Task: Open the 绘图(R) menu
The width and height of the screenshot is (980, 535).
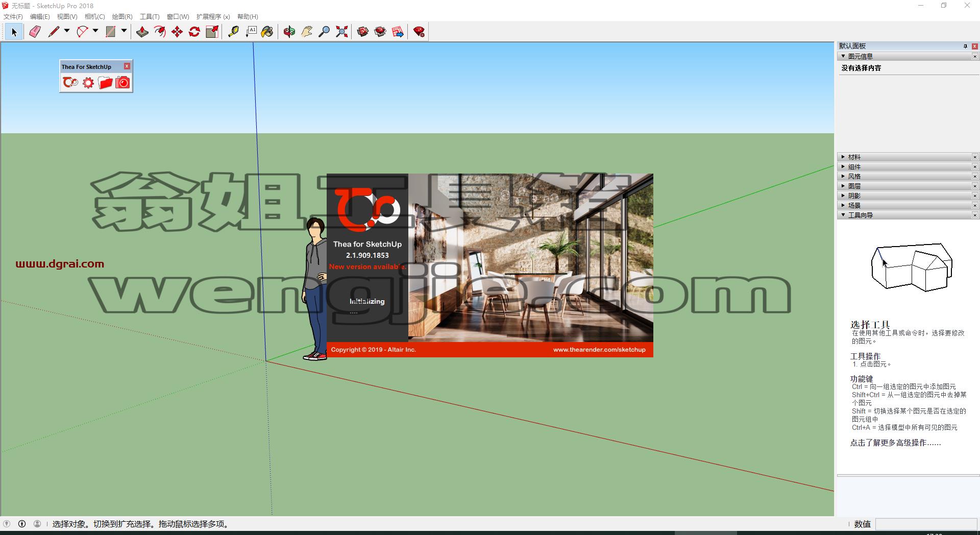Action: tap(122, 17)
